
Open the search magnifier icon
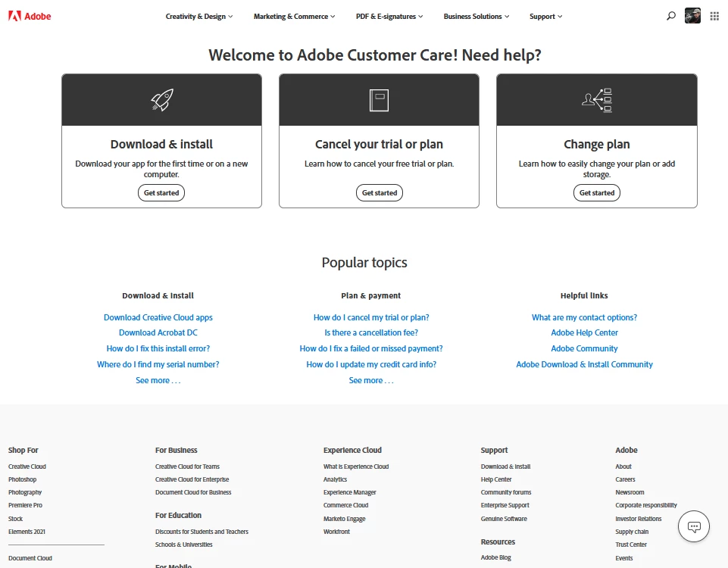click(671, 16)
